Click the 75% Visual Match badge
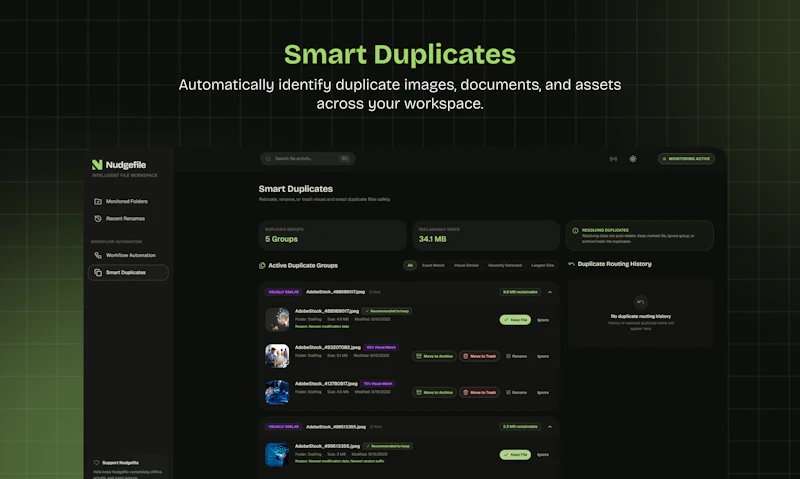This screenshot has height=479, width=800. [x=378, y=384]
